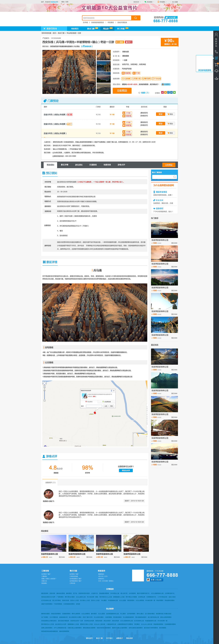The height and width of the screenshot is (644, 219).
Task: Select the 从这里出发 tab in map popup
Action: pos(106,402)
